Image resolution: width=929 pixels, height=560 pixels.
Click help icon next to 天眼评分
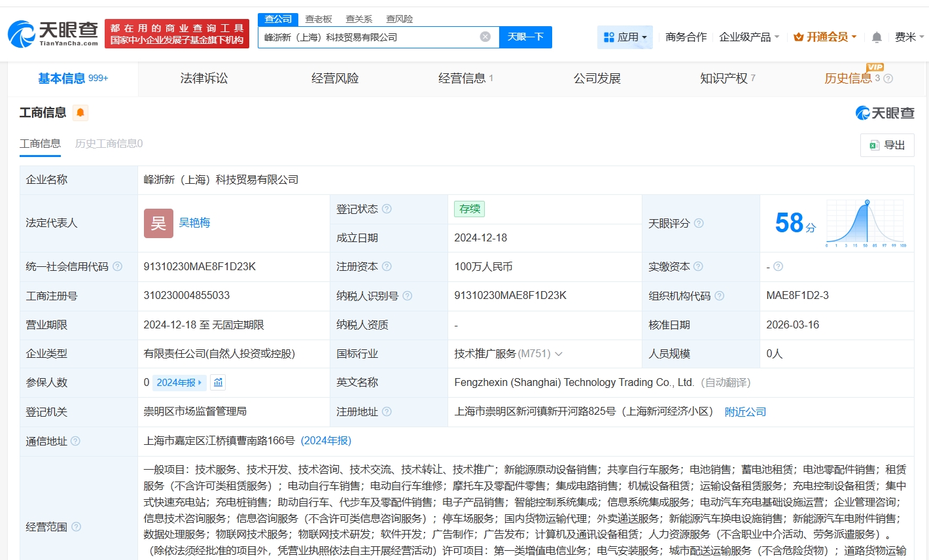(x=699, y=223)
